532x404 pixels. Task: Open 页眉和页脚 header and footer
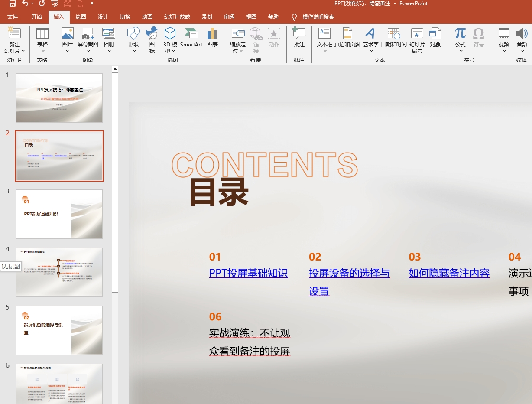(347, 37)
